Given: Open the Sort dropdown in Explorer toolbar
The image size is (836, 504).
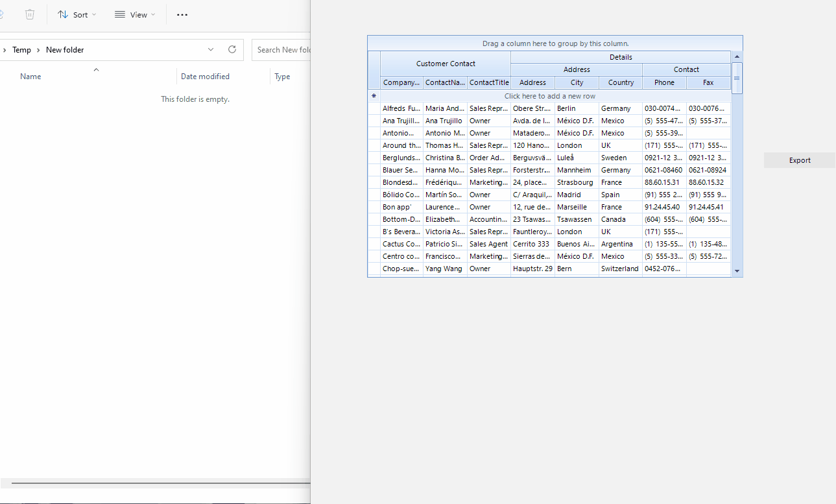Looking at the screenshot, I should [x=77, y=14].
